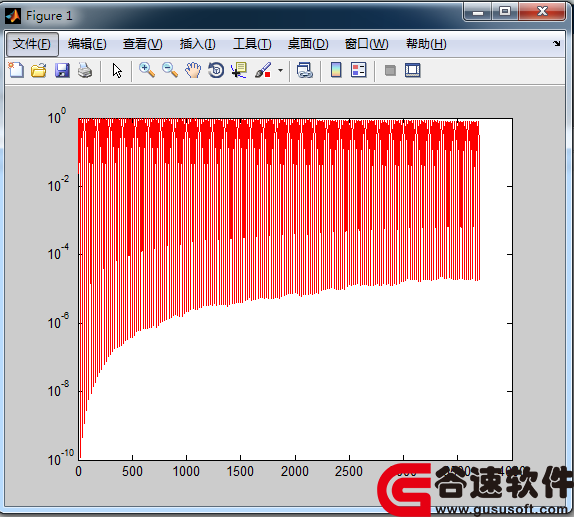The width and height of the screenshot is (574, 517).
Task: Activate the Zoom In magnifier tool
Action: pos(147,70)
